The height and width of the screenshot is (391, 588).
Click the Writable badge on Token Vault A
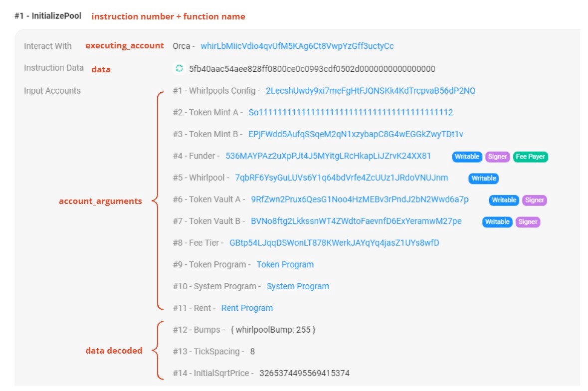tap(504, 200)
